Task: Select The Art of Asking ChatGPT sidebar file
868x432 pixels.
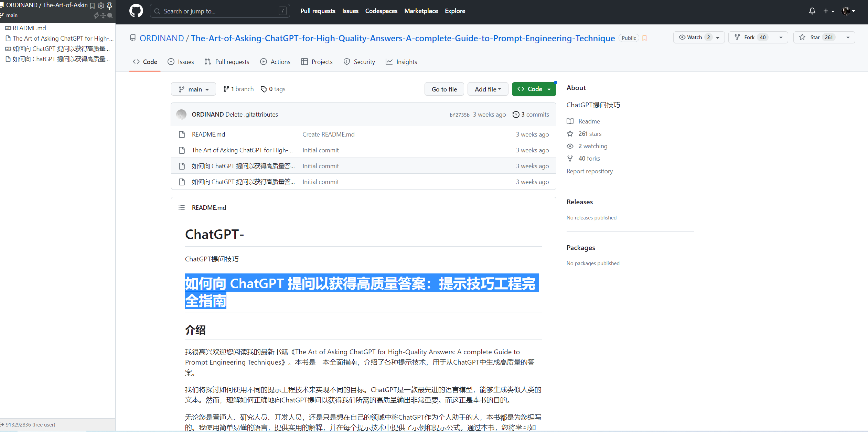Action: point(63,38)
